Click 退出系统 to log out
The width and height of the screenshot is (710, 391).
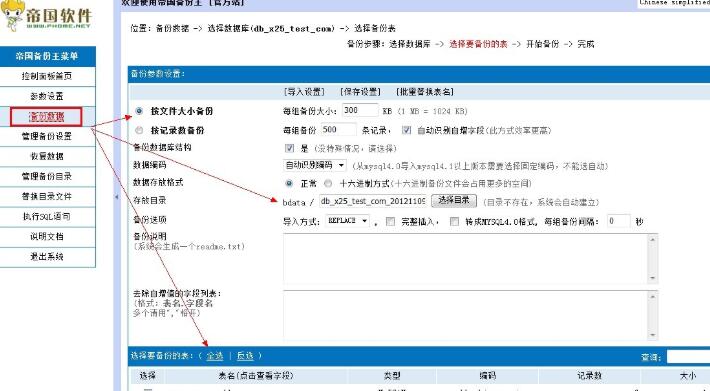click(x=47, y=256)
